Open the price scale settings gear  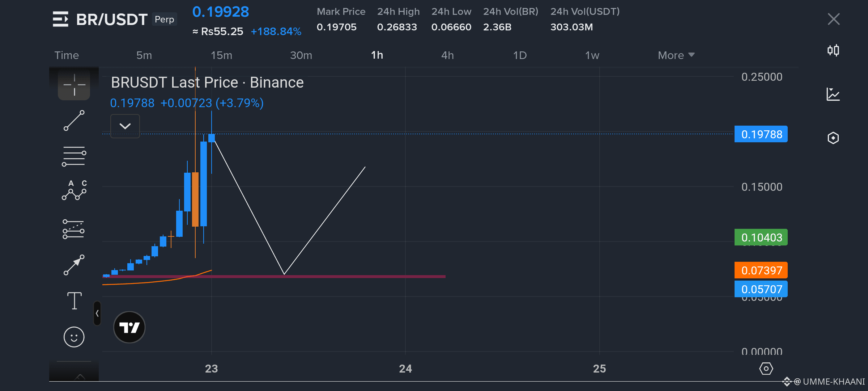tap(766, 369)
